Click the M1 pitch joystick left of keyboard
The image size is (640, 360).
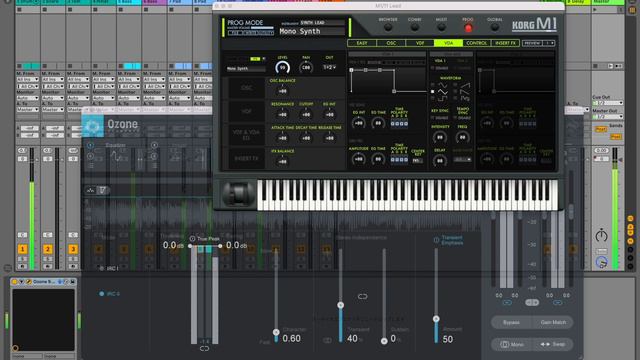238,193
